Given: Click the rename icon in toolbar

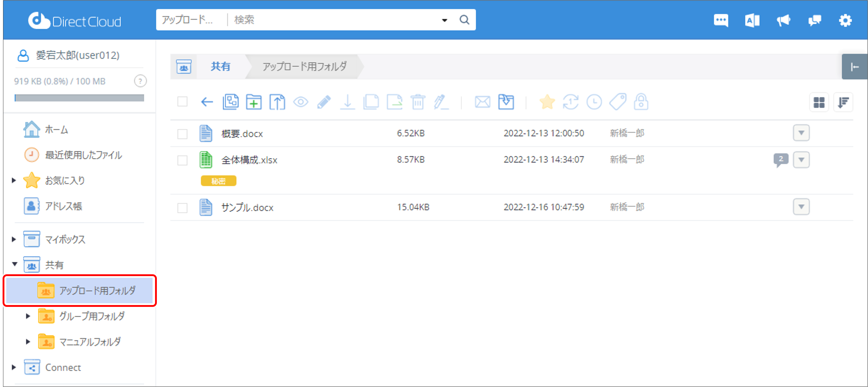Looking at the screenshot, I should coord(441,102).
